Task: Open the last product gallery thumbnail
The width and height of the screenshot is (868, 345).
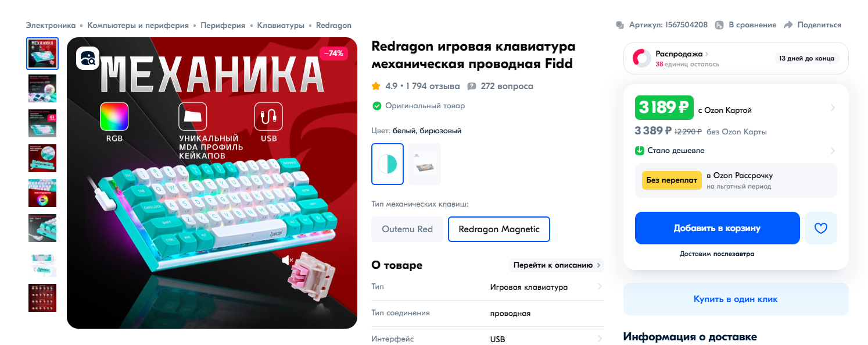Action: (42, 297)
